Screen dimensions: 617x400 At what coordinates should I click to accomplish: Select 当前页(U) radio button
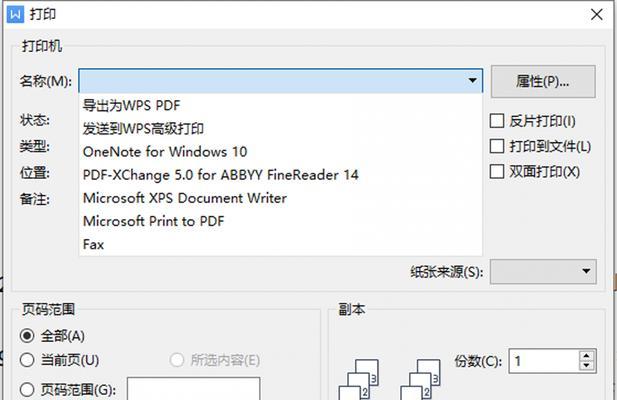[27, 360]
